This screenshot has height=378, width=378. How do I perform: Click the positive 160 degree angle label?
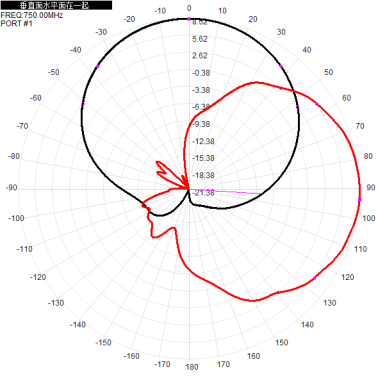pos(253,356)
